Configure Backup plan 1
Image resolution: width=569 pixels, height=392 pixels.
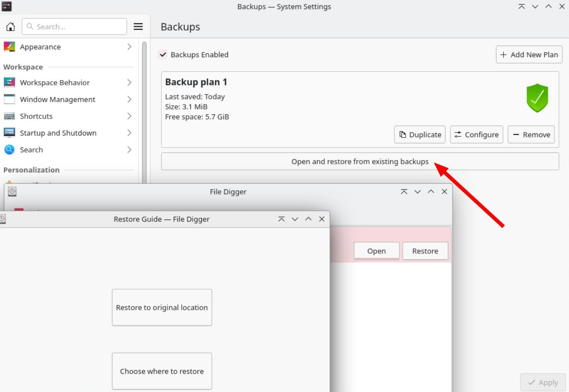click(477, 135)
